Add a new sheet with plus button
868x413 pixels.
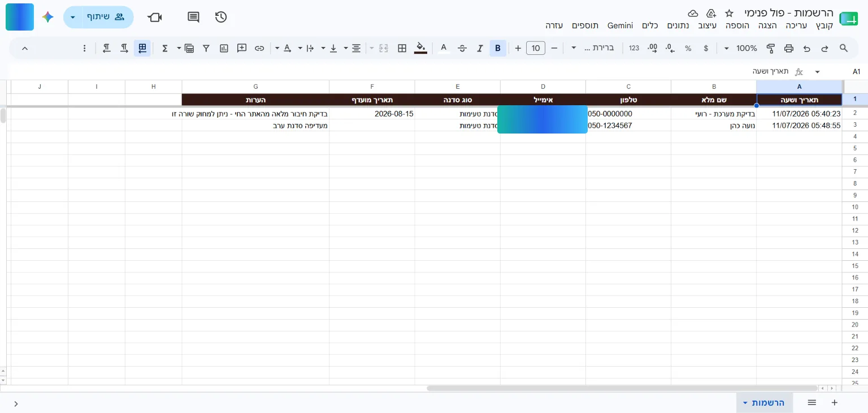tap(835, 403)
